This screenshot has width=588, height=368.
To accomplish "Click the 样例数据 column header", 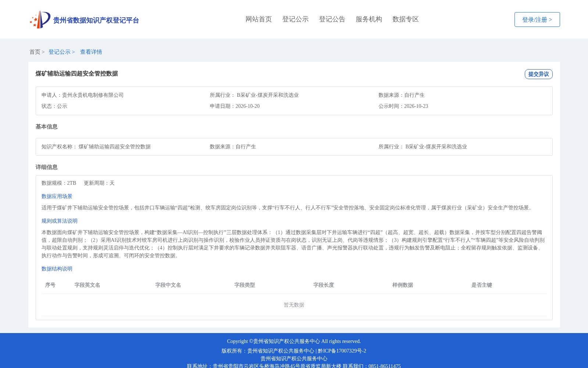I will pyautogui.click(x=403, y=285).
